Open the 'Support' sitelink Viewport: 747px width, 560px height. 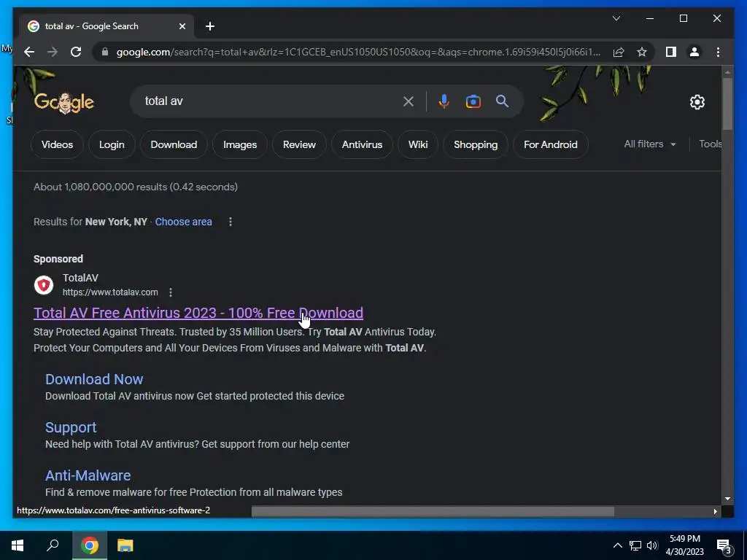point(71,427)
